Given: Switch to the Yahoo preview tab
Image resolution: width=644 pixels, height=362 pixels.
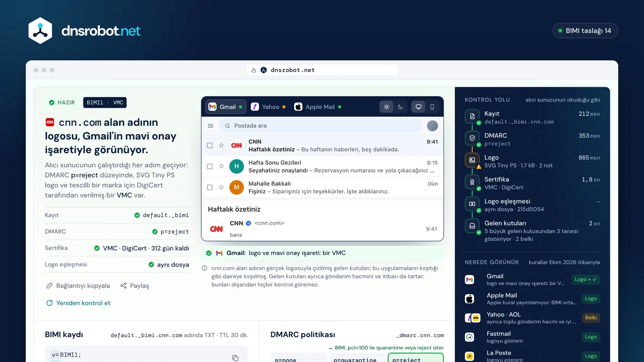Looking at the screenshot, I should coord(268,107).
